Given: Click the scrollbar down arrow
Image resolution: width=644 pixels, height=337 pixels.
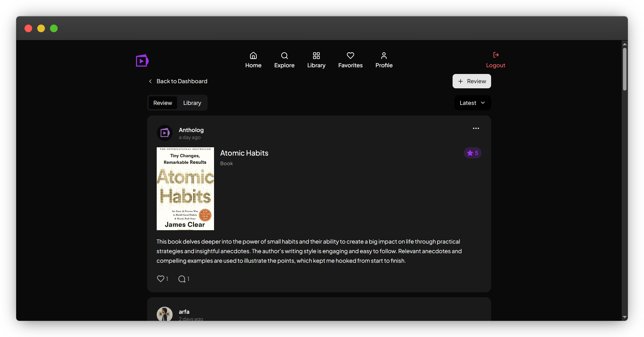Looking at the screenshot, I should click(625, 317).
